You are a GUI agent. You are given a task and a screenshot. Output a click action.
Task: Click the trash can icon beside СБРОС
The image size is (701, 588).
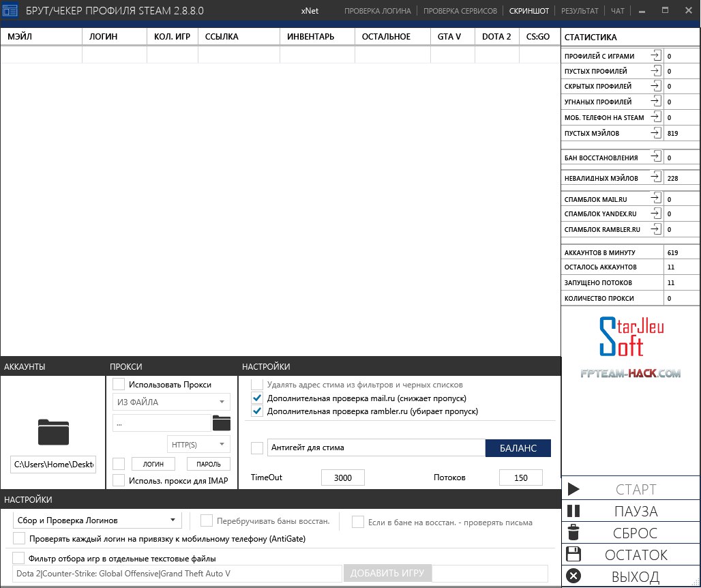[573, 532]
